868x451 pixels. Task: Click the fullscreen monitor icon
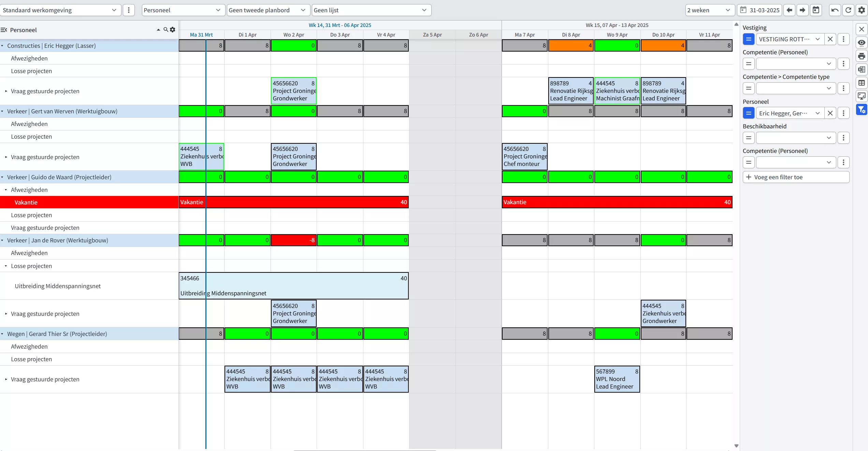coord(862,96)
